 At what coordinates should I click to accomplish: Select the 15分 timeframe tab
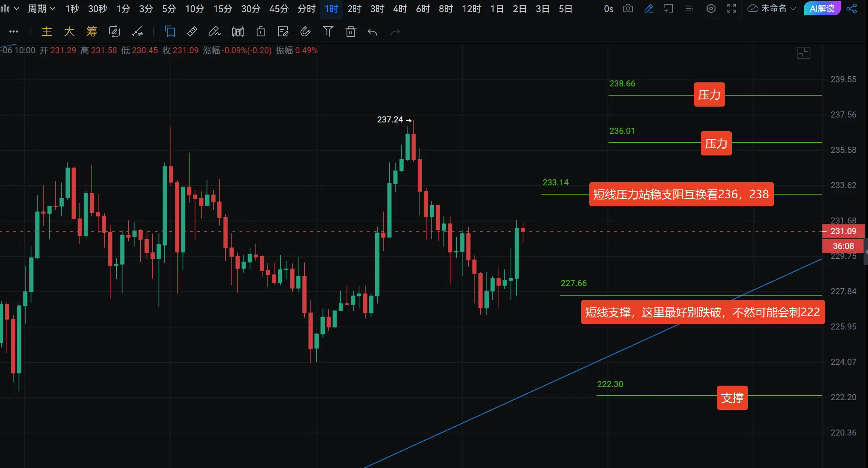223,8
